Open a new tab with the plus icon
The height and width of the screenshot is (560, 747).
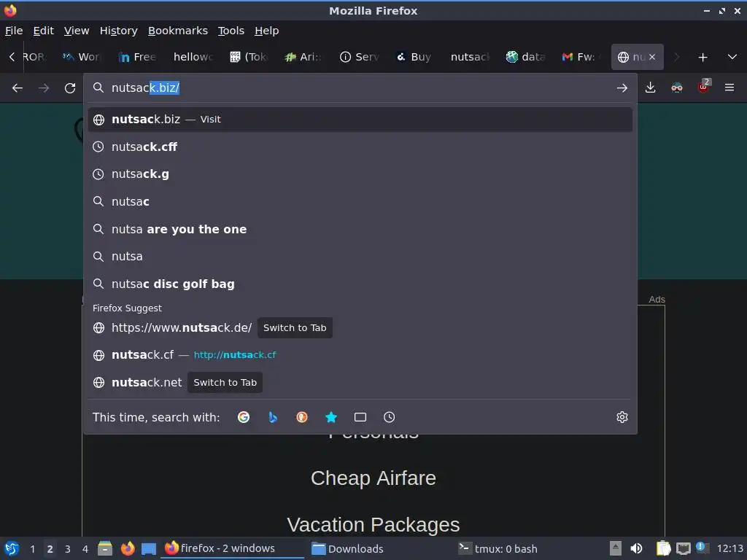coord(703,57)
